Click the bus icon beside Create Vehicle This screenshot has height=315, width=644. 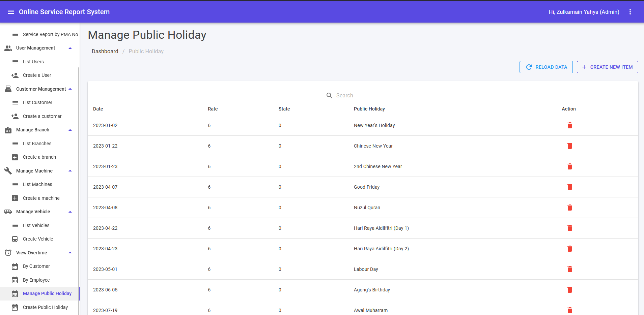tap(15, 239)
